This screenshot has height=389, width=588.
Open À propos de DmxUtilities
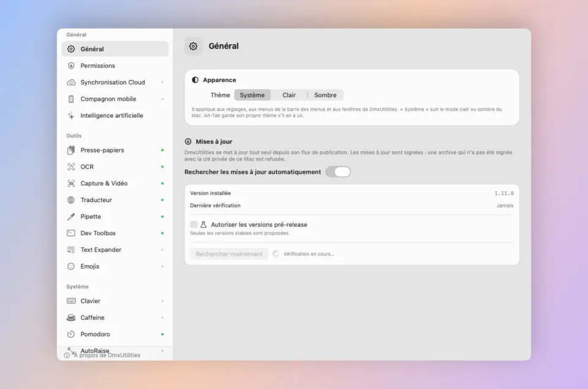click(102, 355)
